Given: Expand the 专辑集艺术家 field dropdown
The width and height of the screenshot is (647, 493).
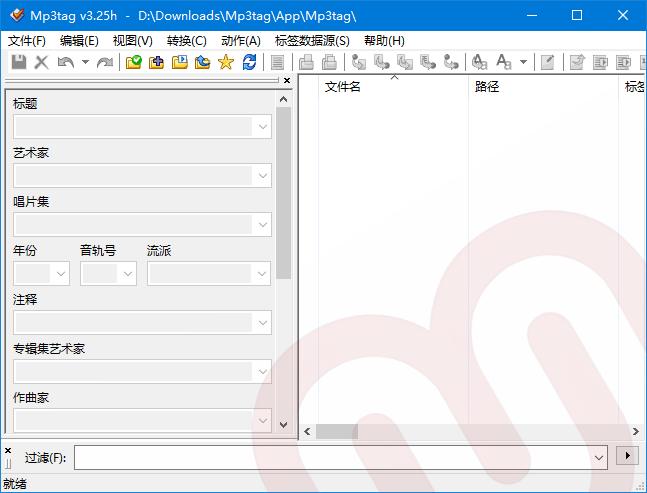Looking at the screenshot, I should (263, 372).
